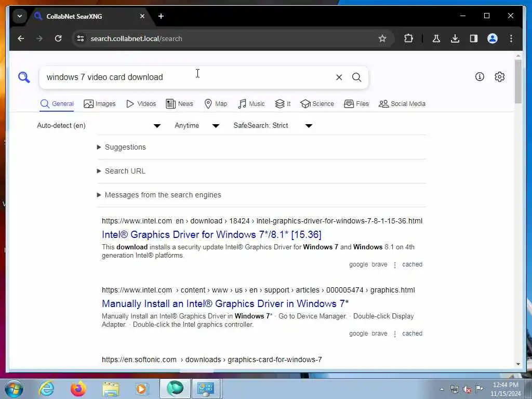Switch to the Music category
532x399 pixels.
click(x=251, y=104)
